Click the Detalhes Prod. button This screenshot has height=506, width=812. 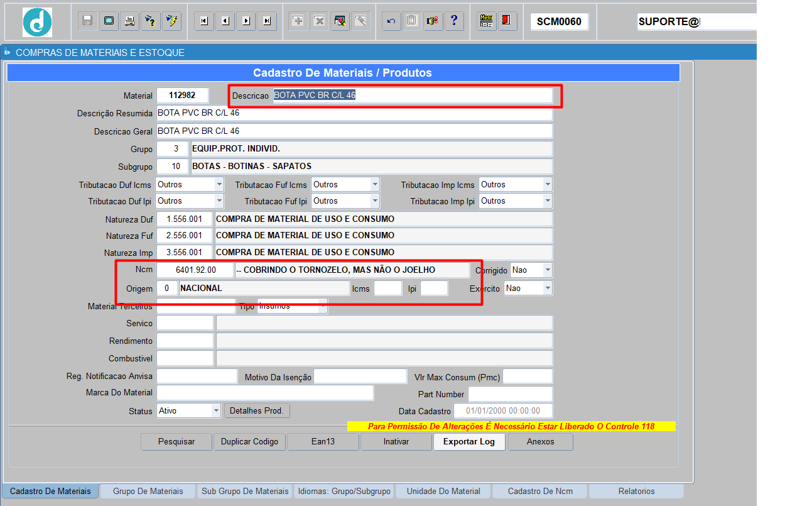257,410
